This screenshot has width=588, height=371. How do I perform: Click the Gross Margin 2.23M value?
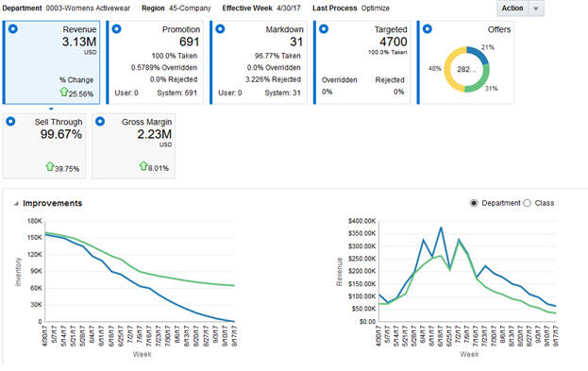pyautogui.click(x=155, y=134)
